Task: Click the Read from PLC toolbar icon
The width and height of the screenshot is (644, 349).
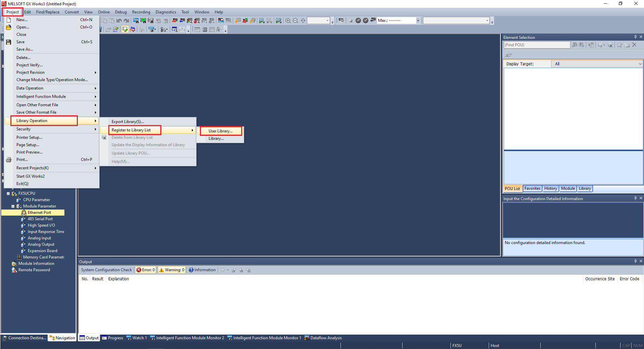Action: (182, 20)
